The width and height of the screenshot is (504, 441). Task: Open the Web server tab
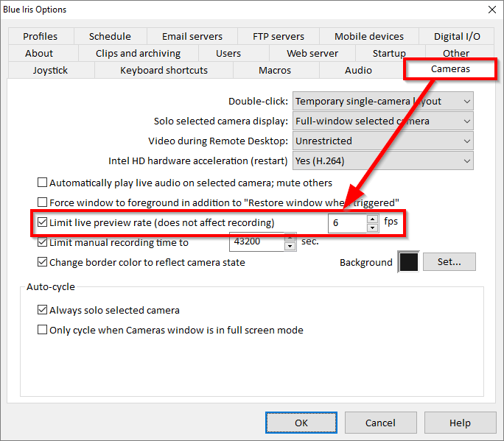tap(312, 53)
